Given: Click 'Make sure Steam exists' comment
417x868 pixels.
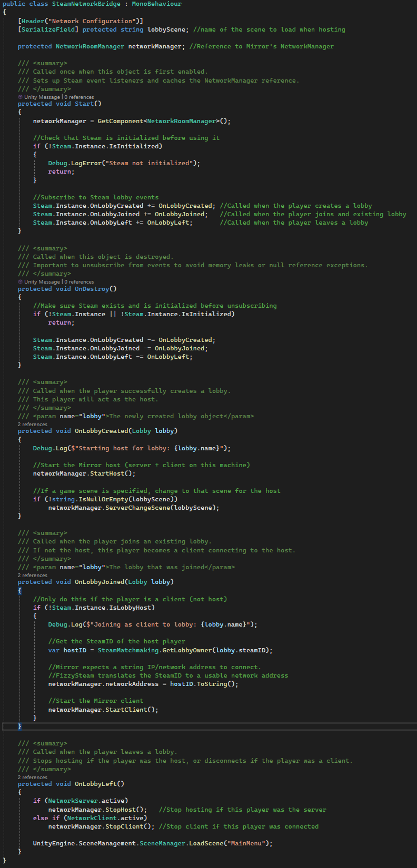Looking at the screenshot, I should [x=155, y=306].
